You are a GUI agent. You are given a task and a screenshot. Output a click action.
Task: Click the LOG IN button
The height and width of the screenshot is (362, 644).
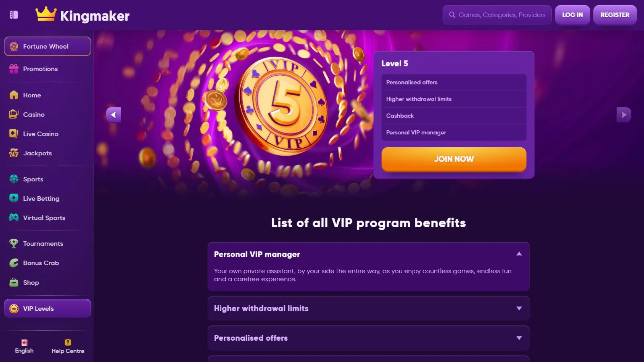tap(572, 15)
